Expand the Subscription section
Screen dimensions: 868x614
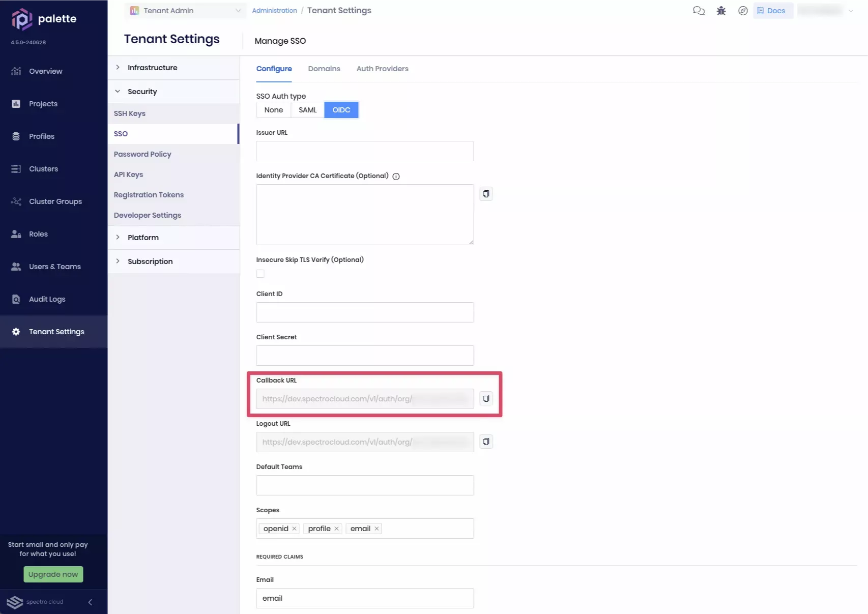point(174,261)
